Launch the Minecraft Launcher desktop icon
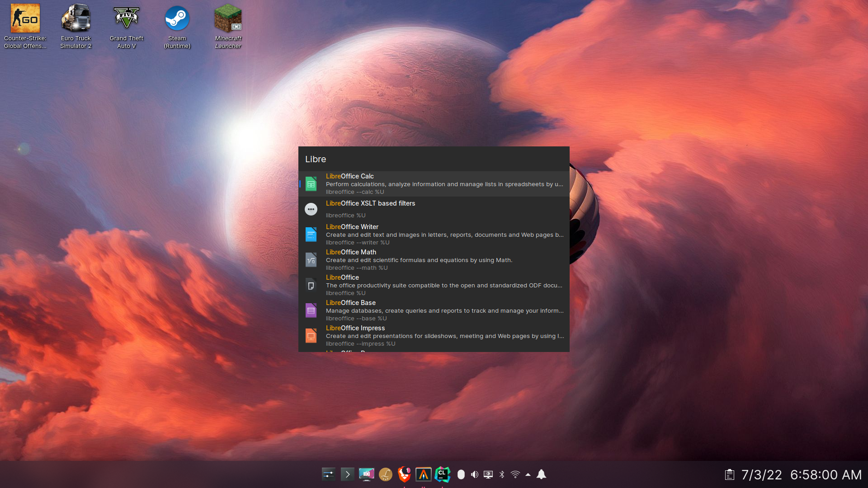 [x=228, y=26]
